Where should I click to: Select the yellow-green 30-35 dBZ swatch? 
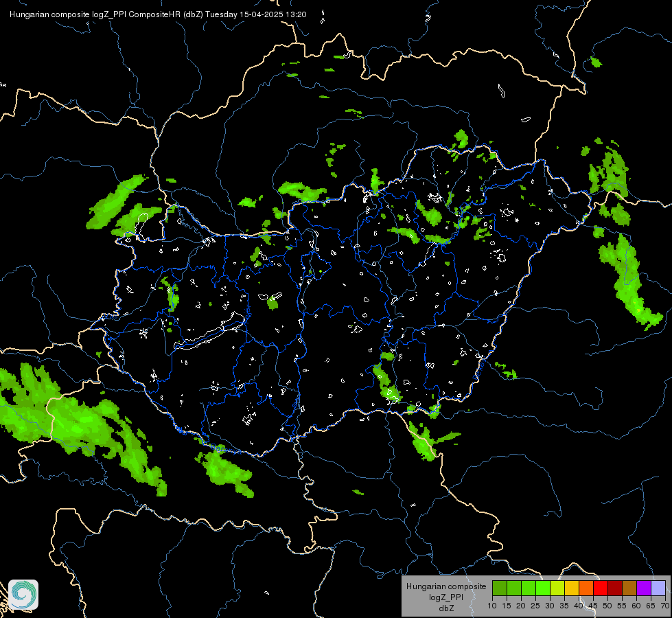[557, 588]
